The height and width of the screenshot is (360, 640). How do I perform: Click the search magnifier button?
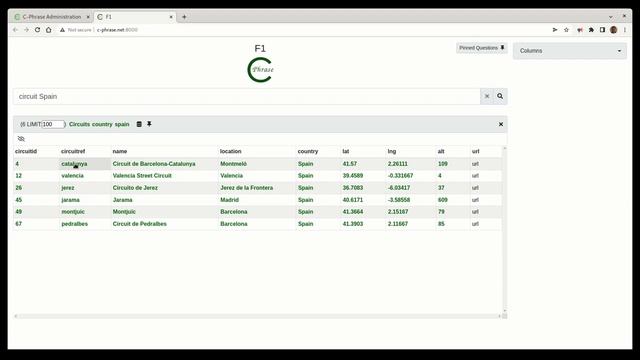[x=500, y=96]
